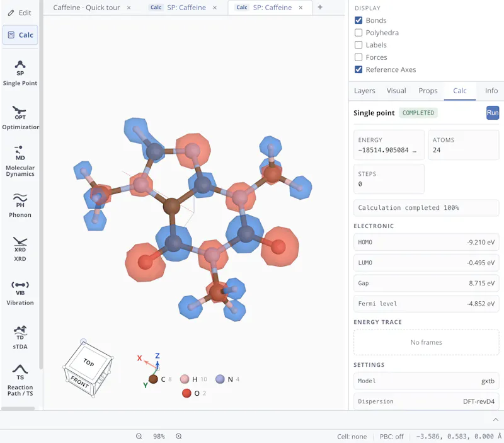The width and height of the screenshot is (504, 443).
Task: Open the Caffeine Quick tour tab
Action: [86, 8]
